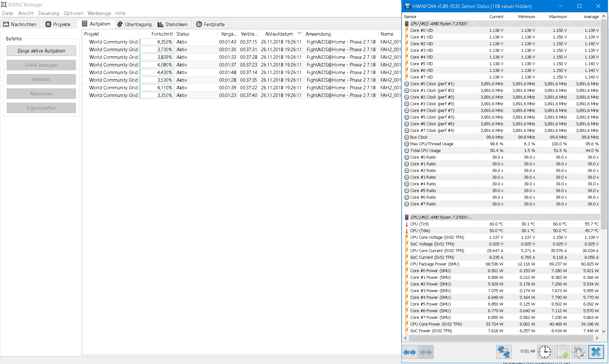Viewport: 609px width, 364px height.
Task: Click the Core #7 Ratio circle icon
Action: tap(406, 204)
